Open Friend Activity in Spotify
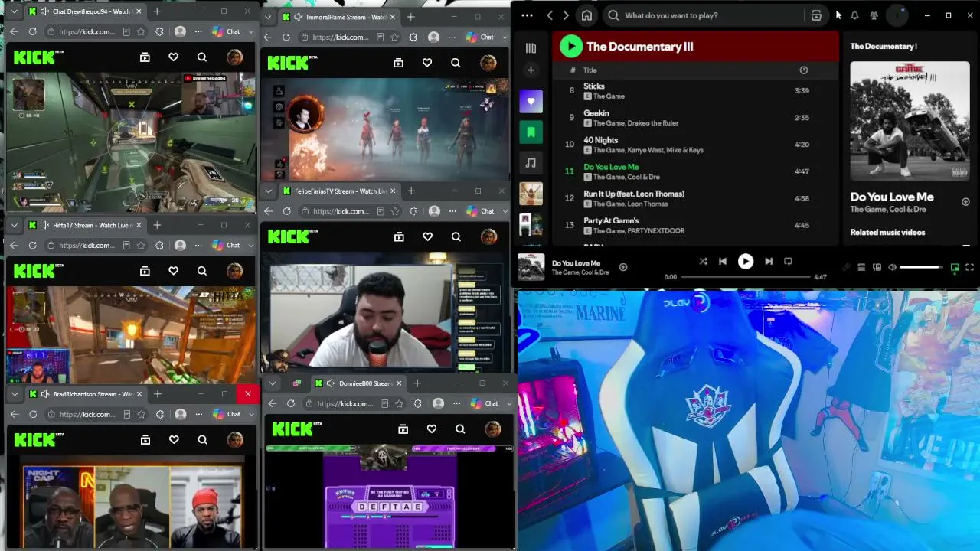The width and height of the screenshot is (980, 551). [x=874, y=15]
